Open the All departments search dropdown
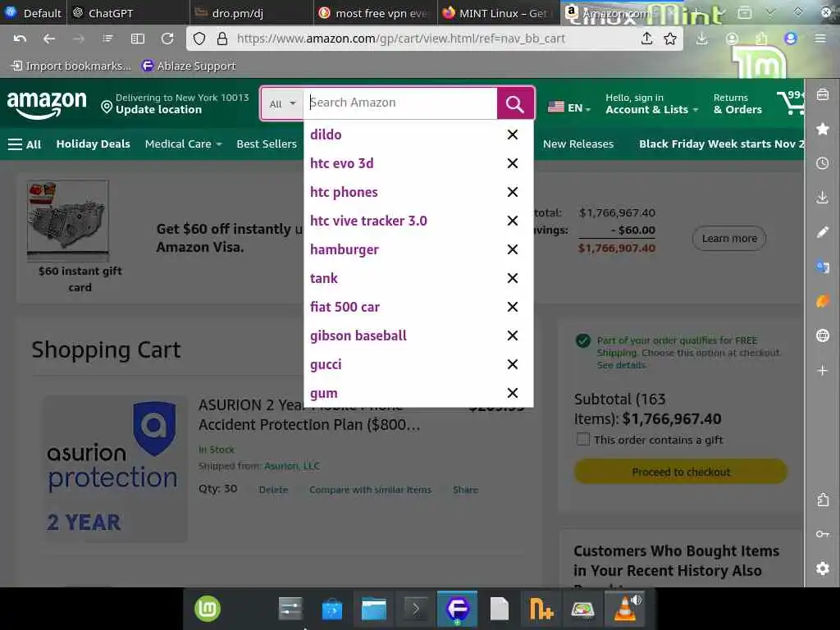The width and height of the screenshot is (840, 630). (282, 103)
